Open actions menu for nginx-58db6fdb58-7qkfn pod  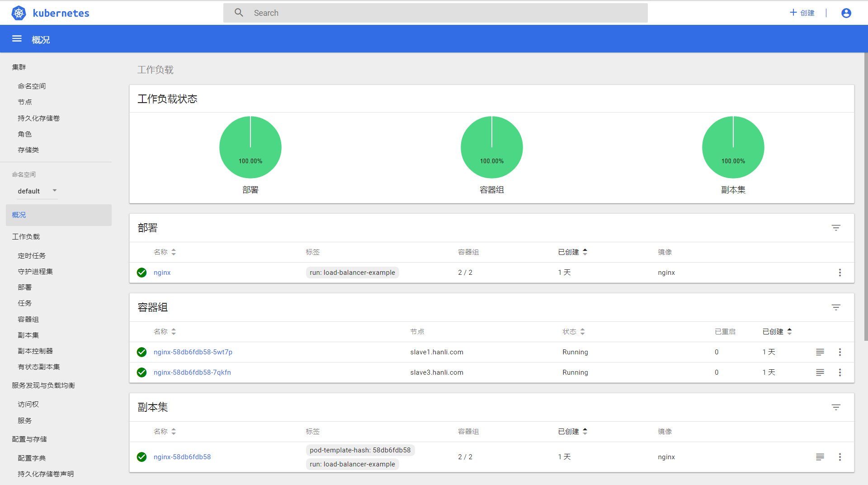pyautogui.click(x=840, y=372)
